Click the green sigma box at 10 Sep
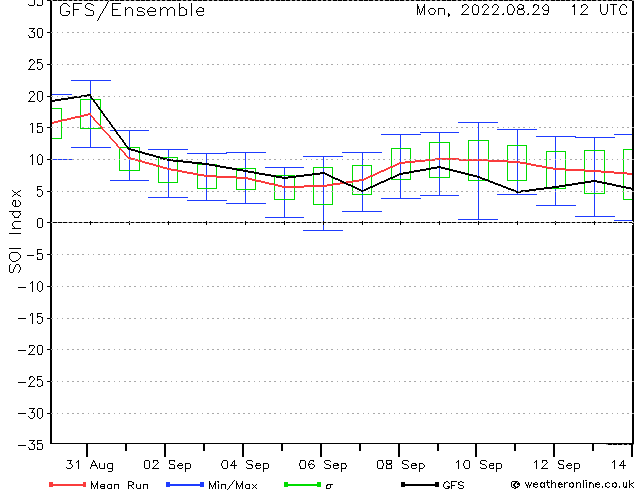Viewport: 634px width, 490px height. [478, 160]
